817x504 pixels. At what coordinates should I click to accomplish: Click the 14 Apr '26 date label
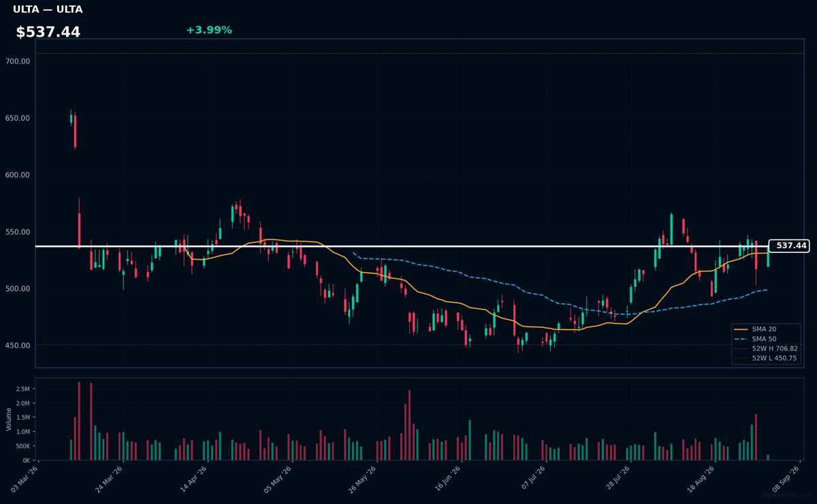pyautogui.click(x=195, y=478)
